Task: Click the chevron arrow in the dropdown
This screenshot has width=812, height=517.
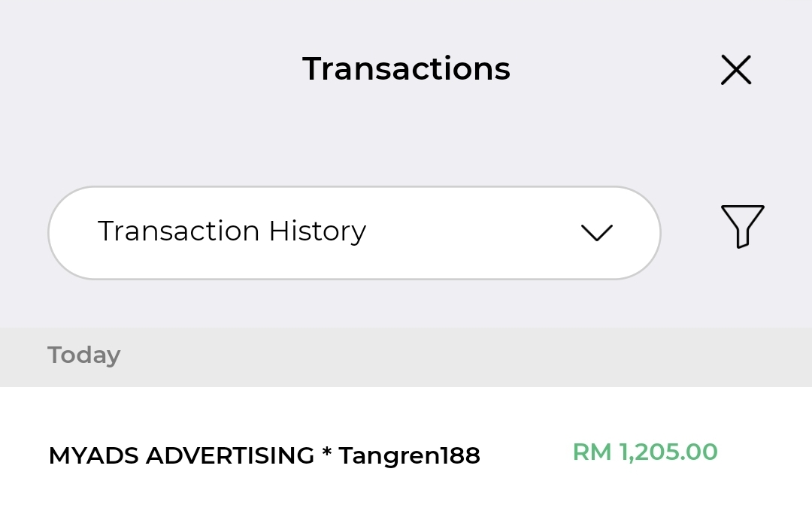Action: click(x=597, y=233)
